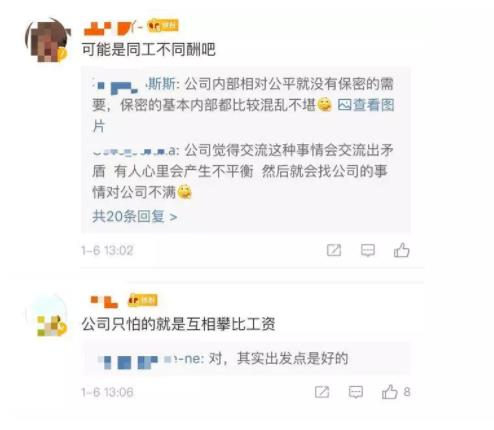Expand 共20条回复 replies
494x430 pixels.
click(x=134, y=216)
